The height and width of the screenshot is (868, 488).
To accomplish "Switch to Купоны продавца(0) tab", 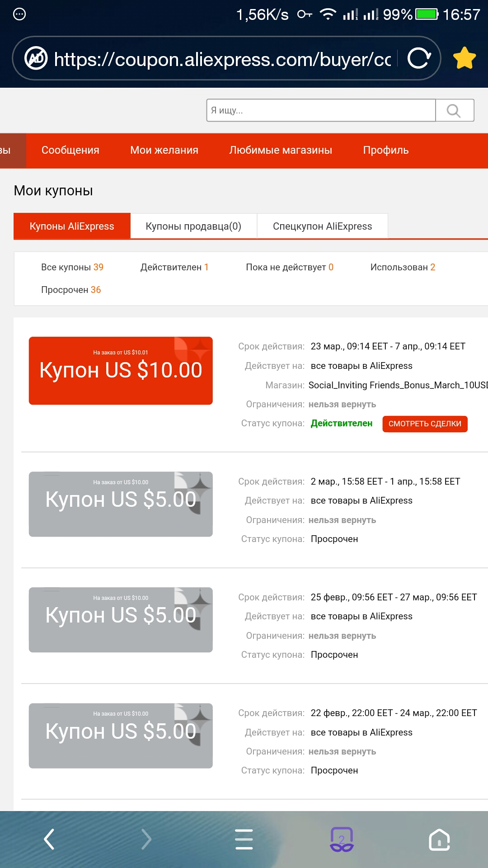I will pos(193,226).
